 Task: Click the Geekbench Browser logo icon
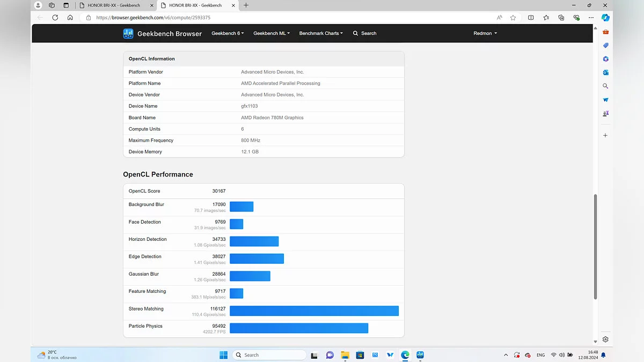[128, 33]
